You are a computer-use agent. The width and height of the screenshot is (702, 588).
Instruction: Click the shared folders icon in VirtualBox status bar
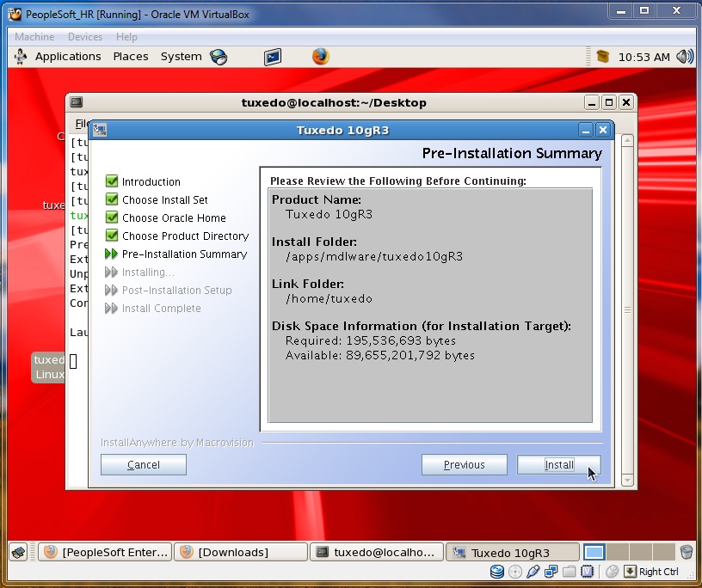tap(569, 571)
